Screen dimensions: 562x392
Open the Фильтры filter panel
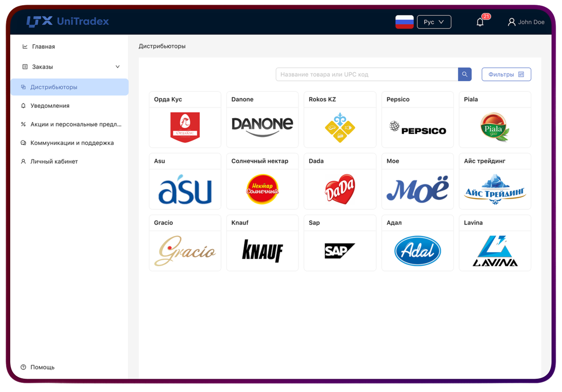[506, 74]
